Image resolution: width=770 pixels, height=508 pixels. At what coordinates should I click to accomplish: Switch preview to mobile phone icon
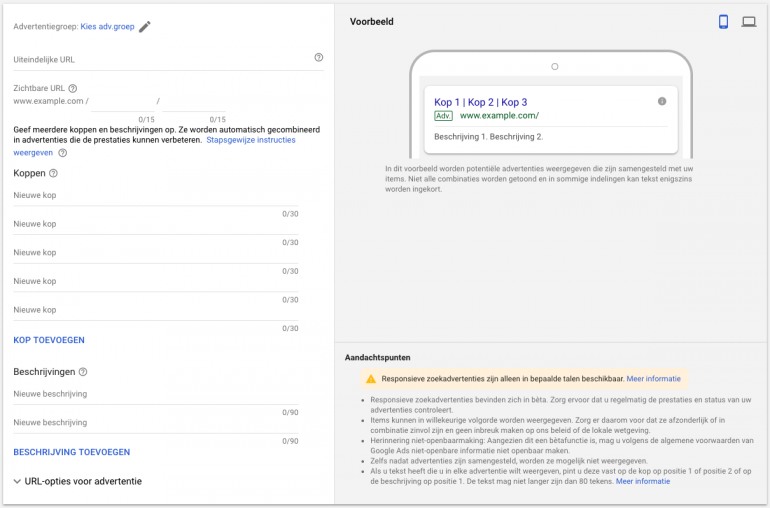coord(723,22)
